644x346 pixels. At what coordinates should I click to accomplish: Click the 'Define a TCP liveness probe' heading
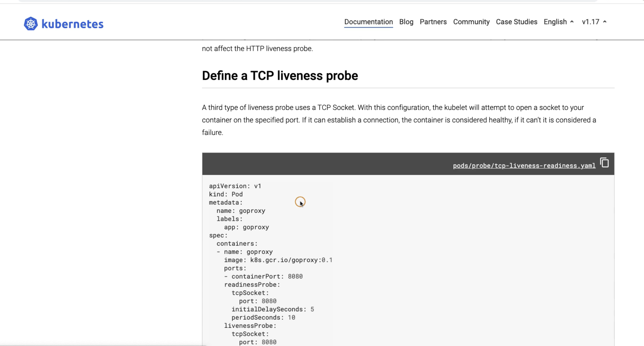(280, 76)
